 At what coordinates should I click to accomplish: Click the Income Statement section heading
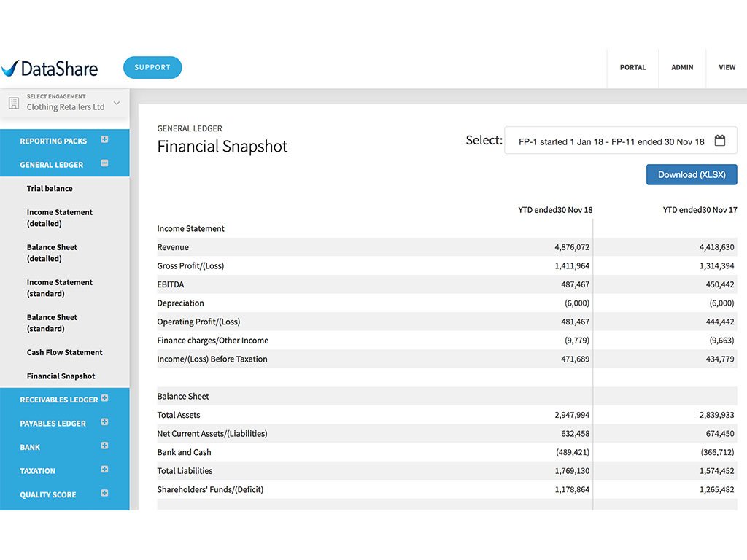[190, 228]
